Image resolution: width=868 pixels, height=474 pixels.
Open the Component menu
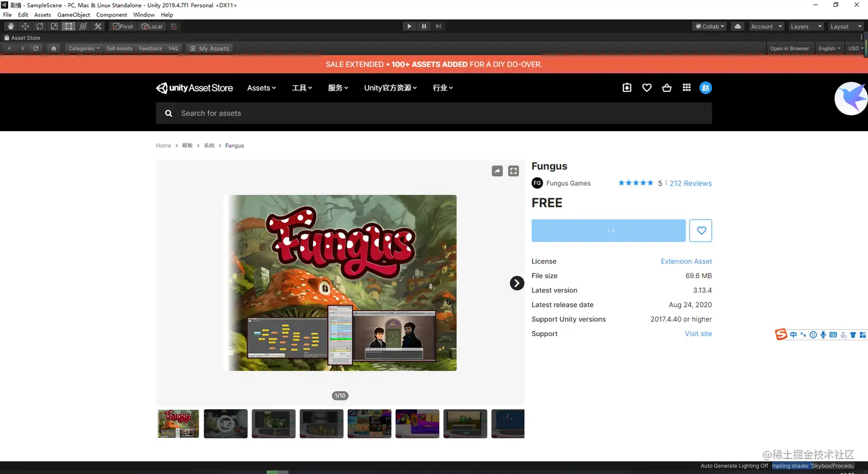pyautogui.click(x=111, y=15)
